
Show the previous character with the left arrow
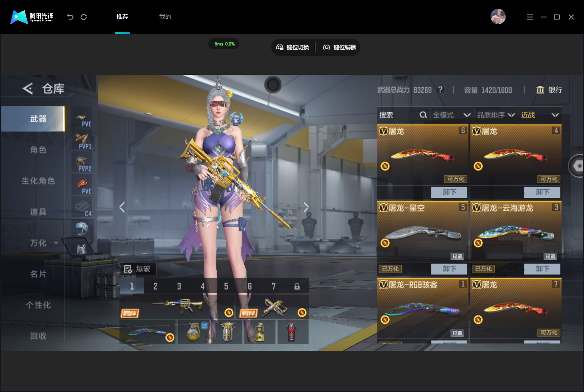tap(122, 207)
